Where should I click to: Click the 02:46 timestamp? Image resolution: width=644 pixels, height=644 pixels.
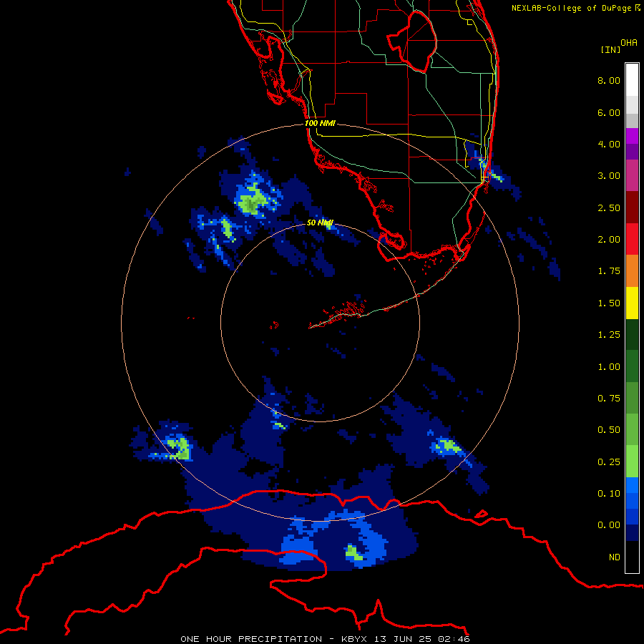[x=454, y=639]
